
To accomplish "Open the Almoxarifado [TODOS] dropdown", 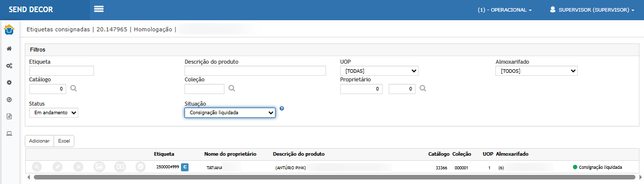I will click(x=536, y=71).
